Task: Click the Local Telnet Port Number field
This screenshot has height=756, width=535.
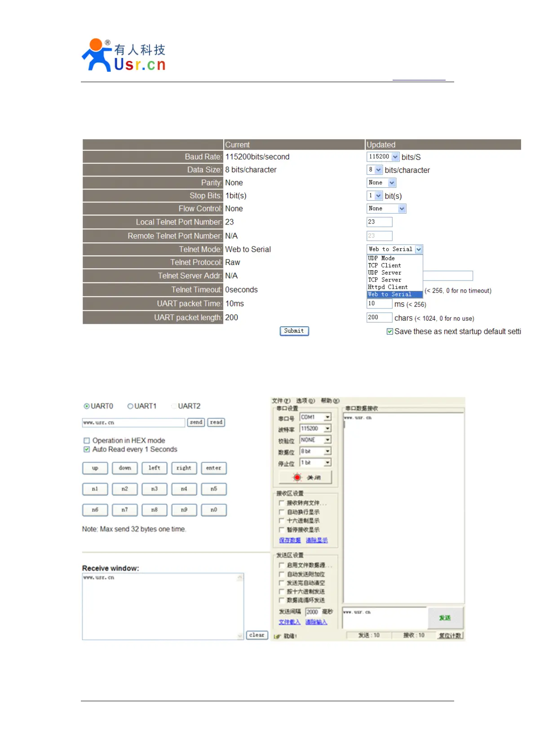Action: pos(380,222)
